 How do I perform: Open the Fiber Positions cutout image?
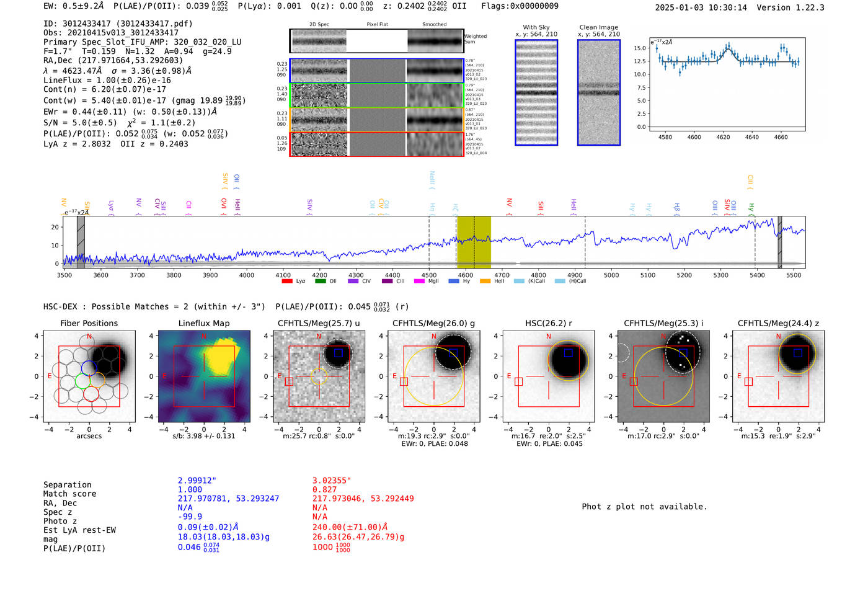(x=89, y=376)
